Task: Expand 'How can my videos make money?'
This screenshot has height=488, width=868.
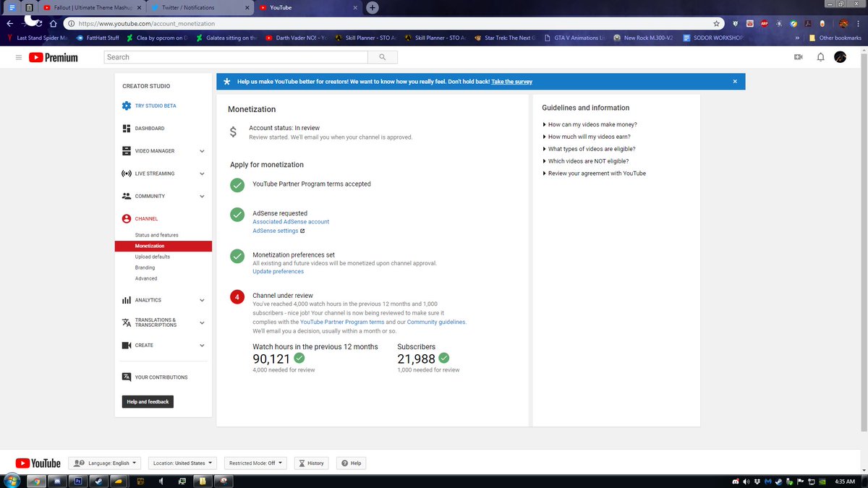Action: point(590,124)
